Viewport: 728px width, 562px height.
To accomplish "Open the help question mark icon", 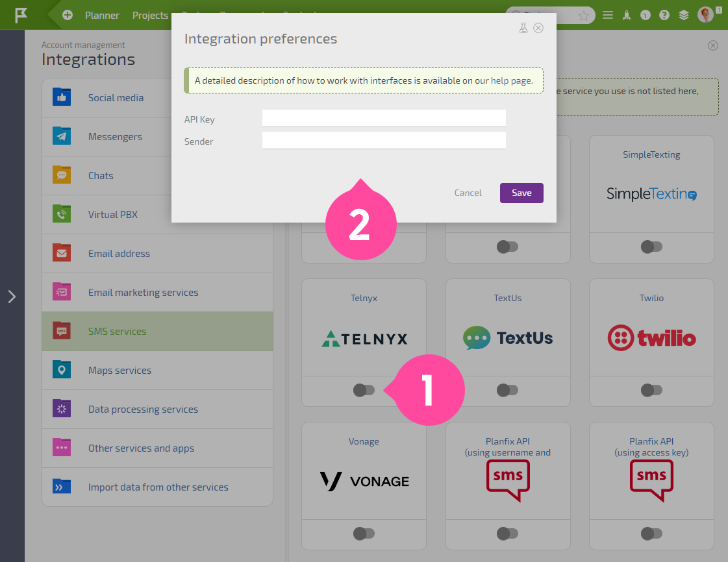I will [x=664, y=16].
